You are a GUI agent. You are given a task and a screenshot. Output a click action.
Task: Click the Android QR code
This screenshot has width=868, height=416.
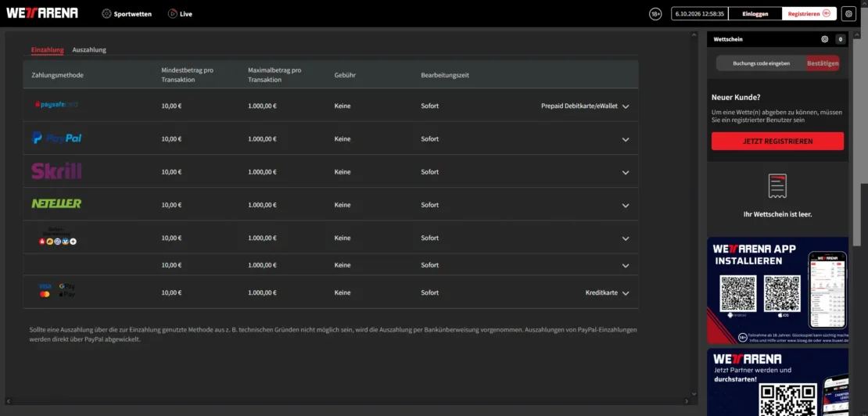pos(738,293)
